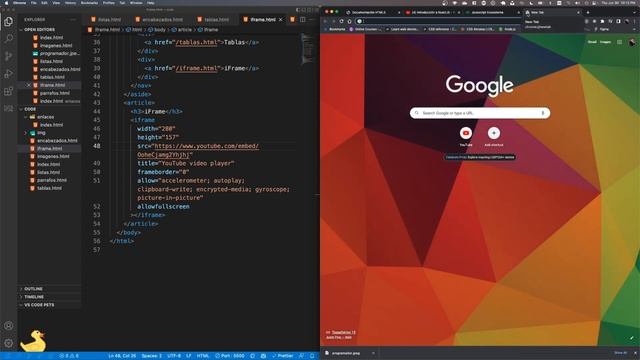
Task: Open the Source Control view
Action: [8, 56]
